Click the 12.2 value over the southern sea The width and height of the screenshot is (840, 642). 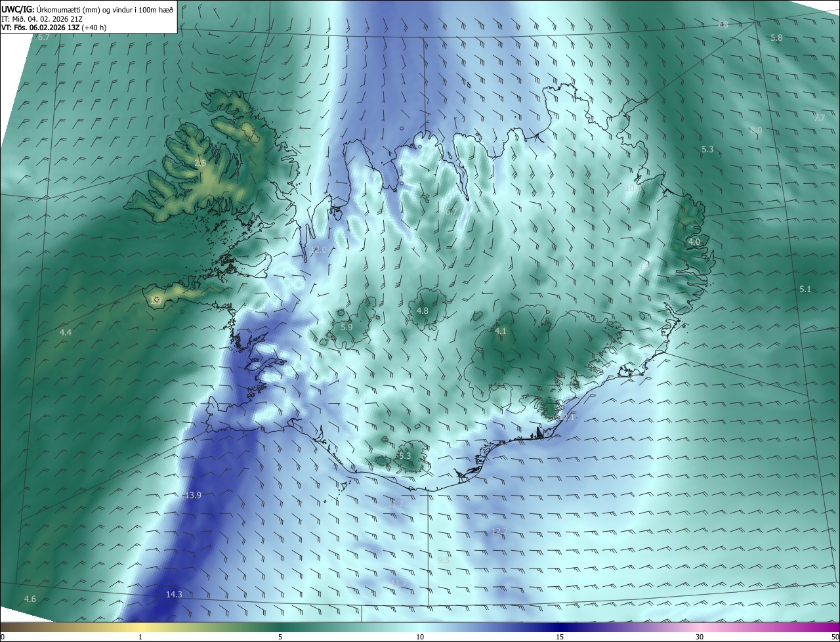tap(499, 531)
